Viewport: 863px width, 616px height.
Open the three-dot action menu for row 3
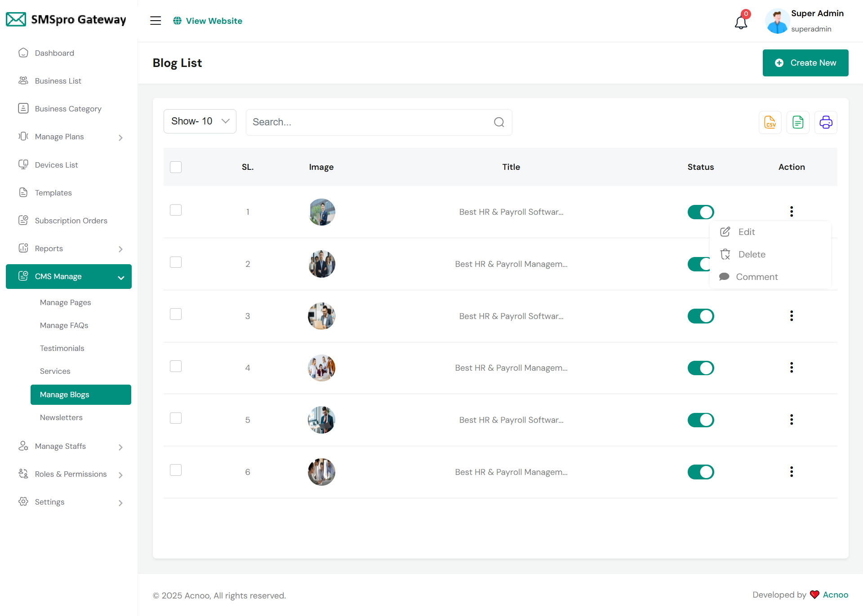point(792,316)
